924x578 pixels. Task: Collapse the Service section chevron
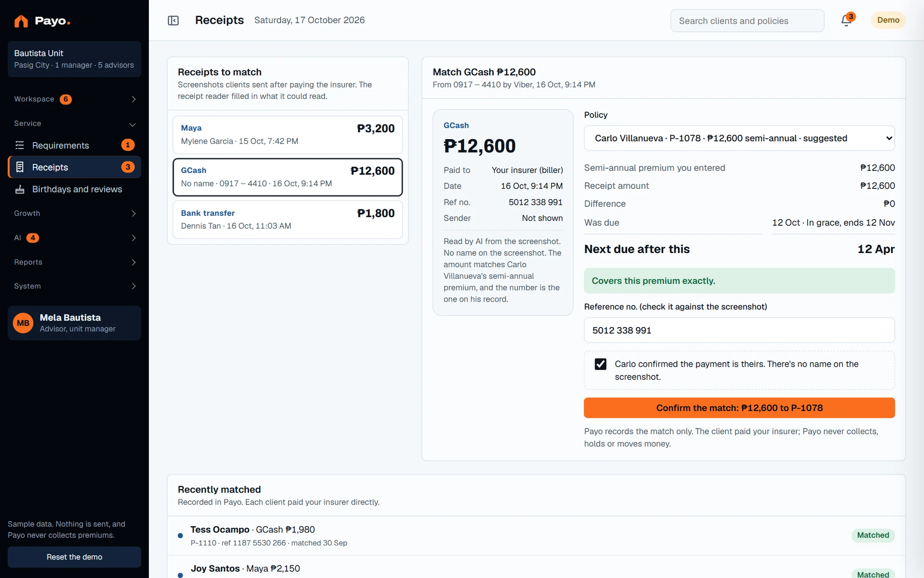[133, 124]
